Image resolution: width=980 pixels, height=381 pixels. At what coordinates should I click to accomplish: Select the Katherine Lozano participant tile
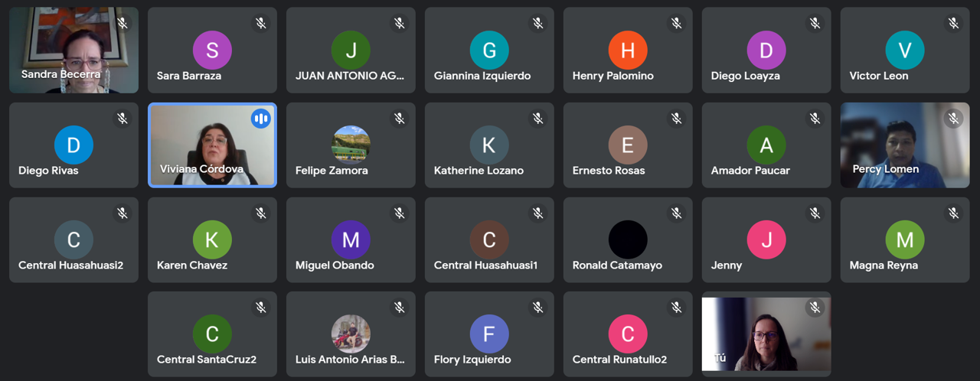click(x=489, y=145)
